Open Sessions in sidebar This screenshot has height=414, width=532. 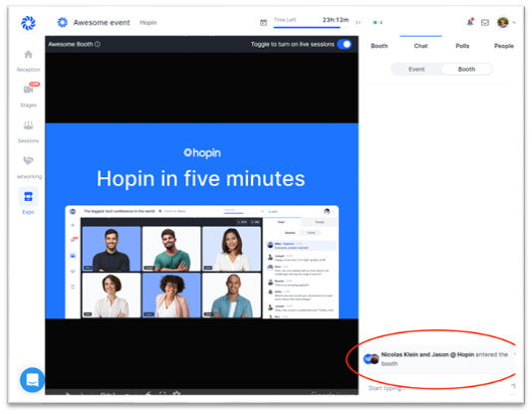pyautogui.click(x=28, y=131)
